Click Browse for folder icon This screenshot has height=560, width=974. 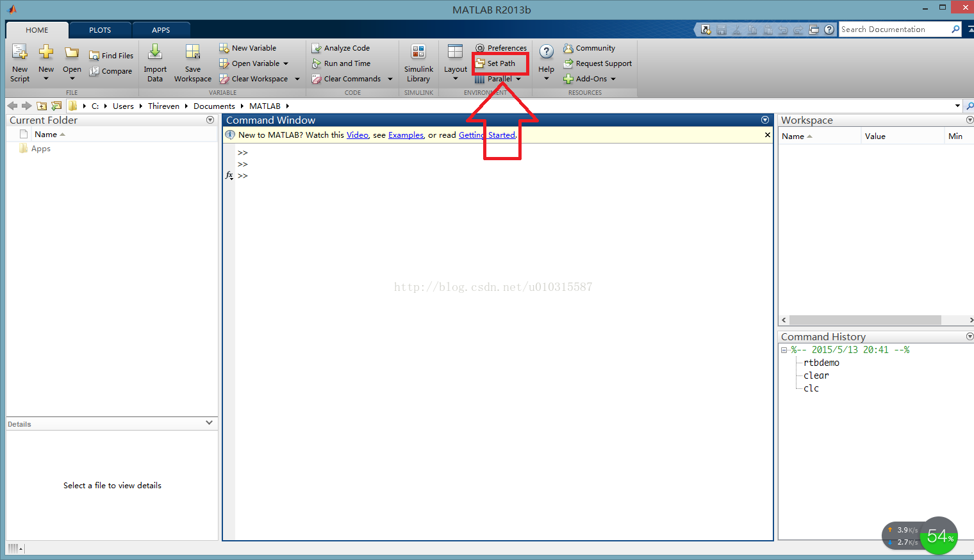pyautogui.click(x=56, y=106)
